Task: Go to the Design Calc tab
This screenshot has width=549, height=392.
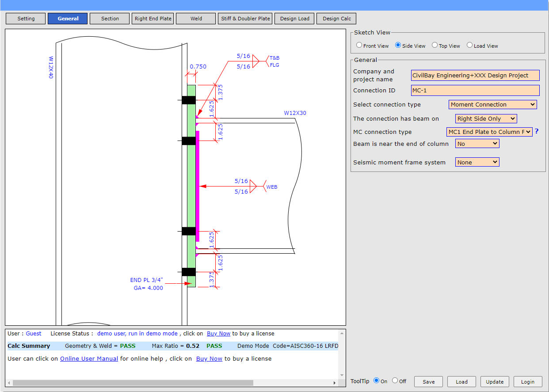Action: [336, 19]
